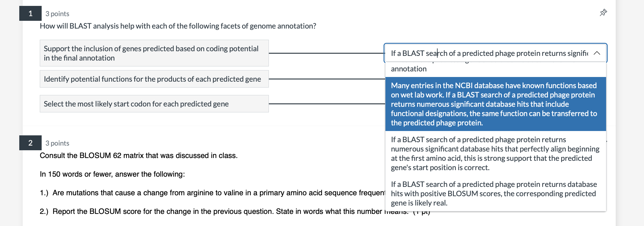Click the '3 points' label on question 1
The width and height of the screenshot is (644, 226).
(57, 14)
